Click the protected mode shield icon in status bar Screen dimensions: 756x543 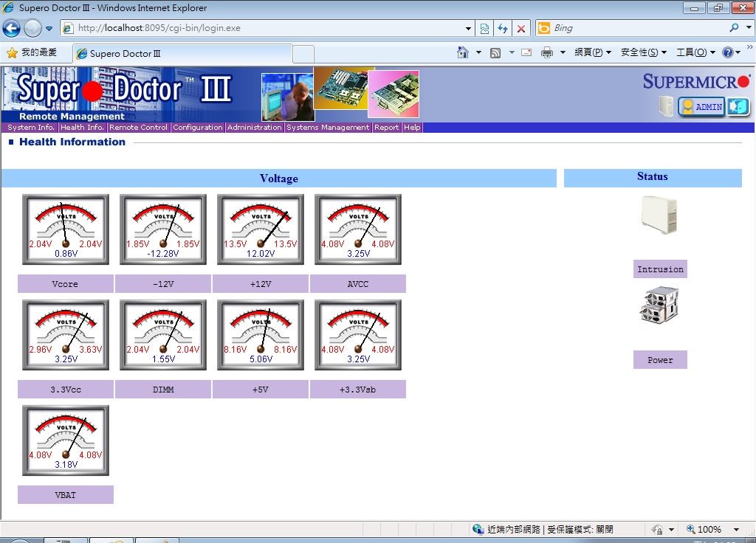pyautogui.click(x=657, y=530)
